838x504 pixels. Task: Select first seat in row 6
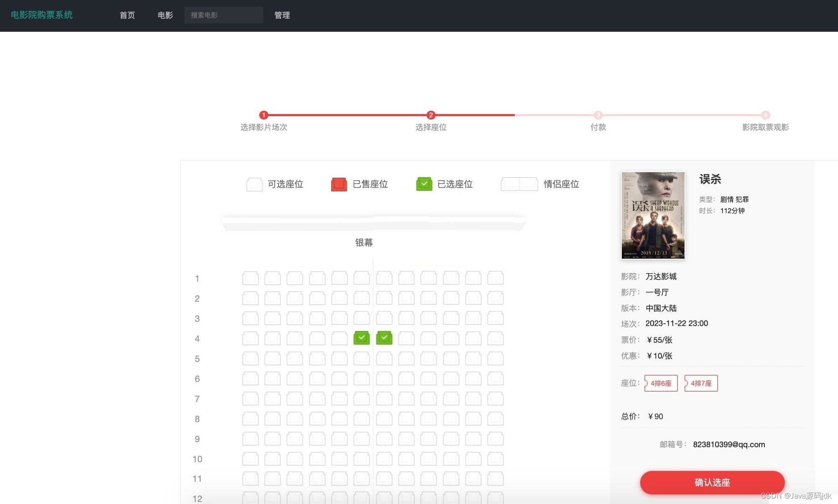tap(250, 378)
